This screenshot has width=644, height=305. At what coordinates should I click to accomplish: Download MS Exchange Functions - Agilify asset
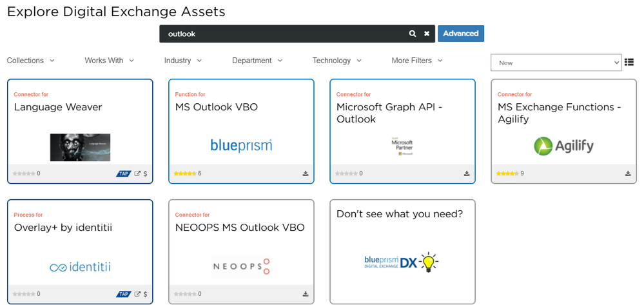(x=628, y=173)
